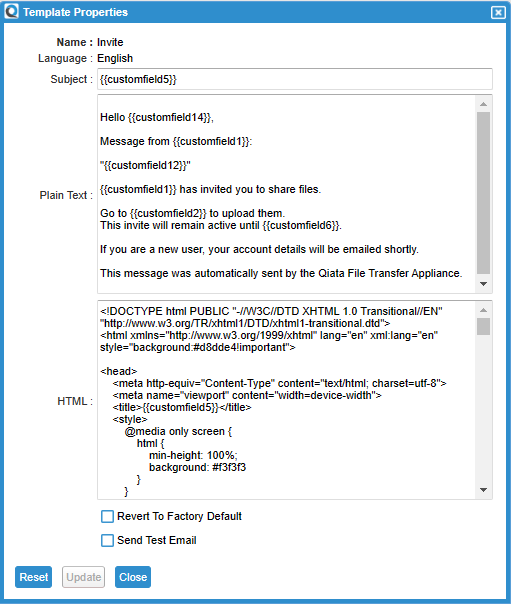Click the 'Hello {{customfield14}},' line

157,117
